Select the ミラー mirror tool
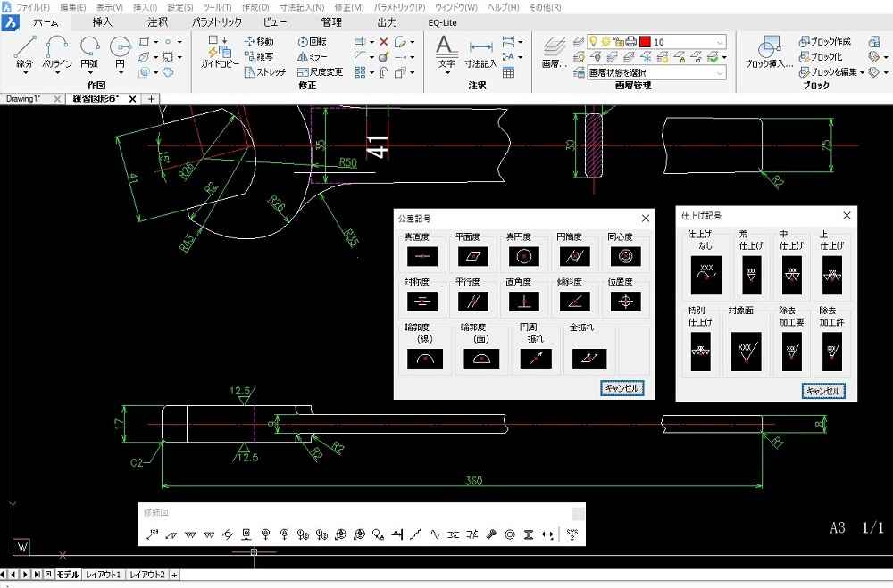Viewport: 893px width, 588px height. (312, 57)
